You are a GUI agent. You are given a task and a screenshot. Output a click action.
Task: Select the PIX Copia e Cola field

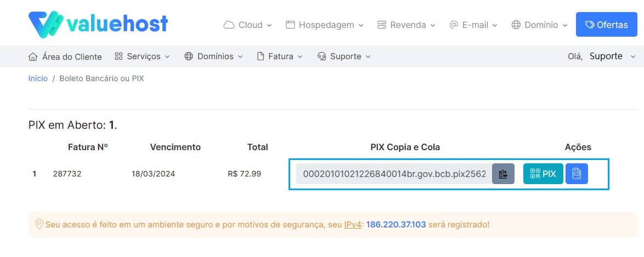tap(394, 174)
